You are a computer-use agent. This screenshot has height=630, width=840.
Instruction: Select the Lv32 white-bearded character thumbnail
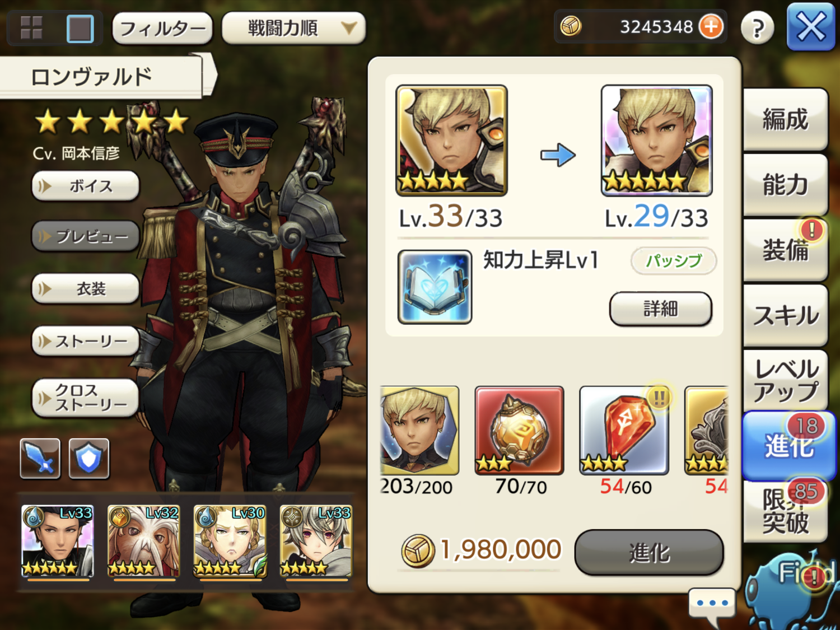point(143,541)
